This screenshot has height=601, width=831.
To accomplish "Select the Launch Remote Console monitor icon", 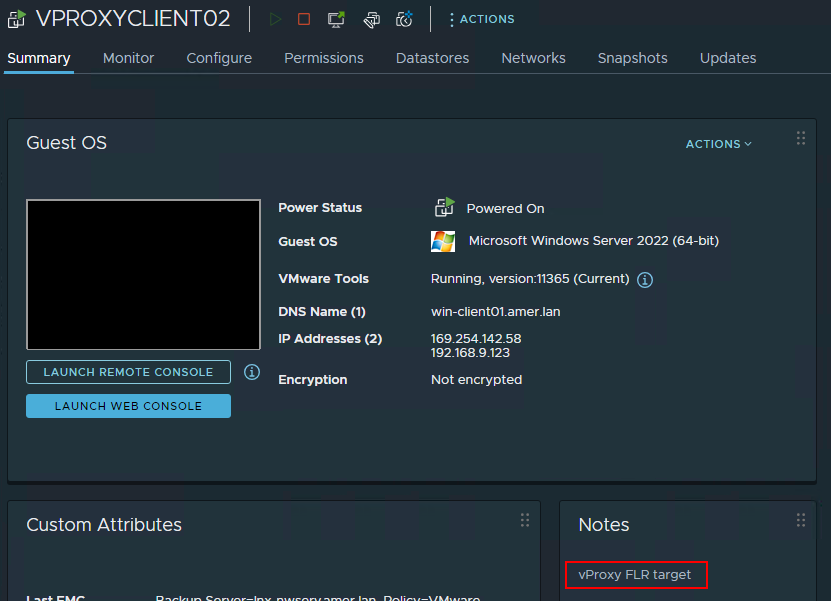I will pos(335,18).
